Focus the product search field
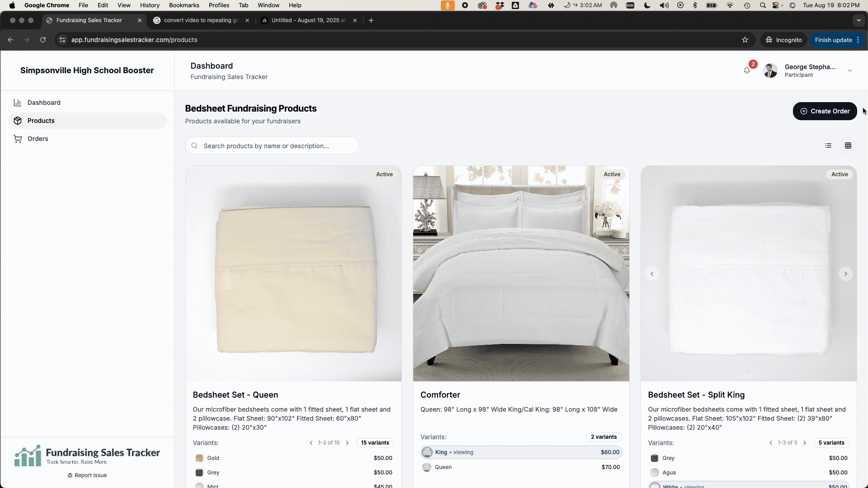The image size is (868, 488). coord(272,146)
